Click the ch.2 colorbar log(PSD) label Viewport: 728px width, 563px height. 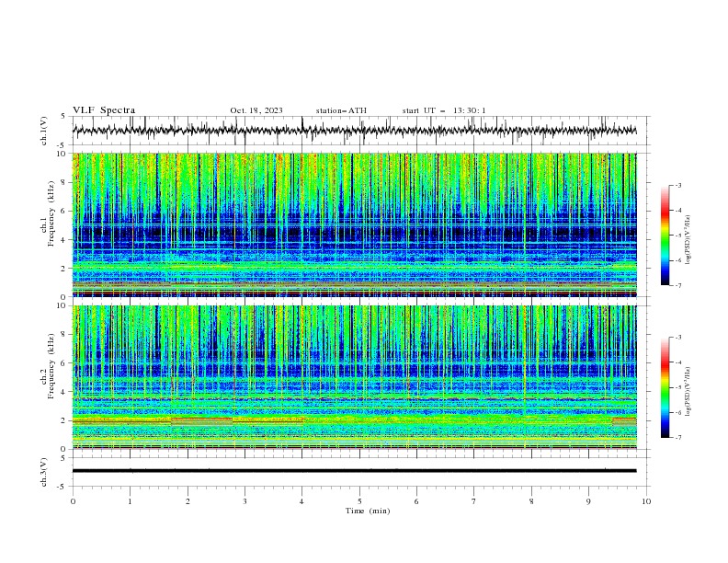tap(688, 392)
